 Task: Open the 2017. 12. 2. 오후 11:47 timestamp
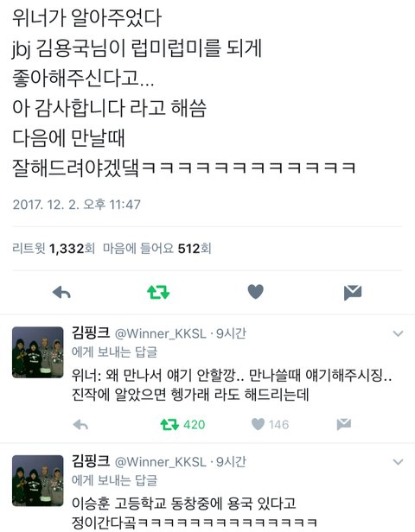point(76,205)
